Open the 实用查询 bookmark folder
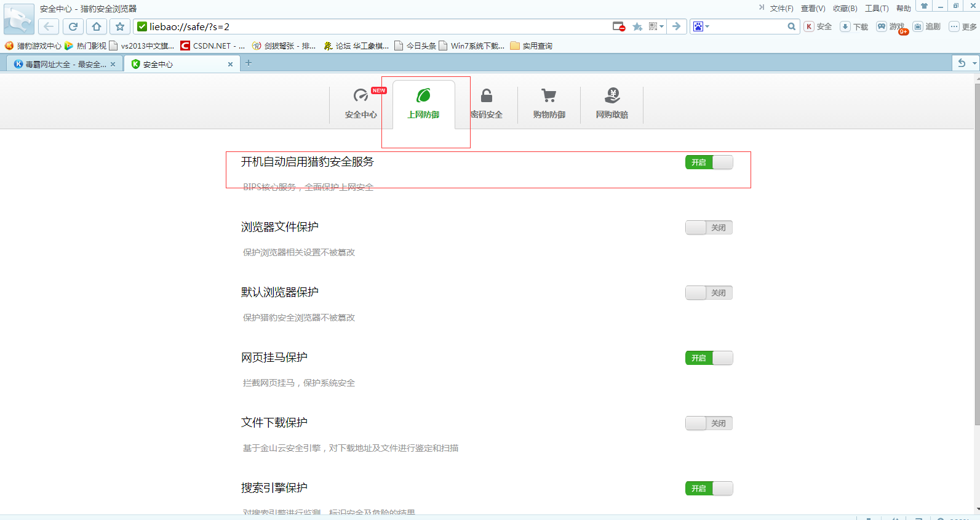 click(x=532, y=46)
